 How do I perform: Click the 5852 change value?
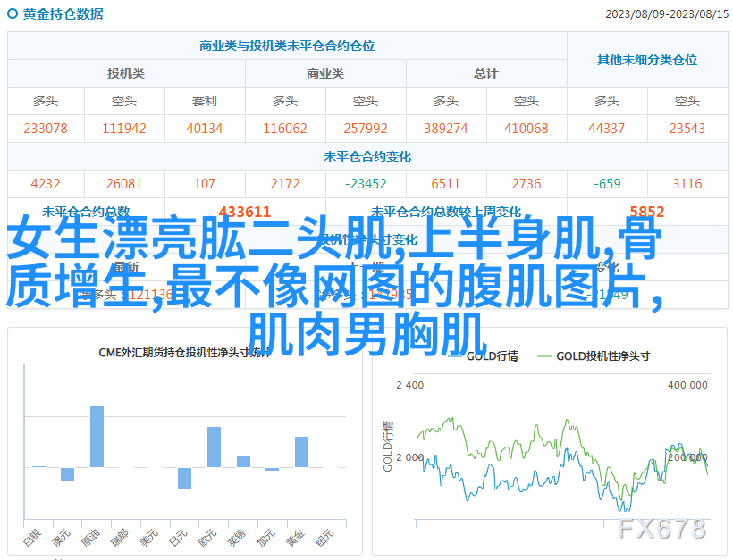pos(646,212)
